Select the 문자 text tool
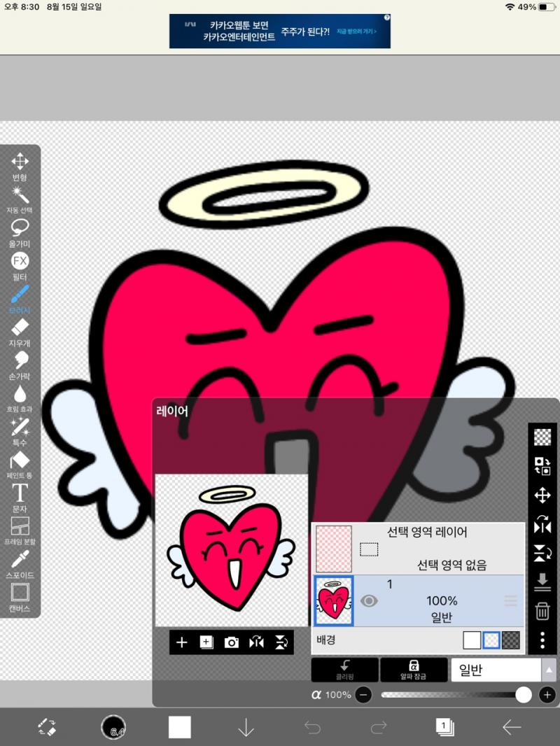560x746 pixels. tap(20, 498)
